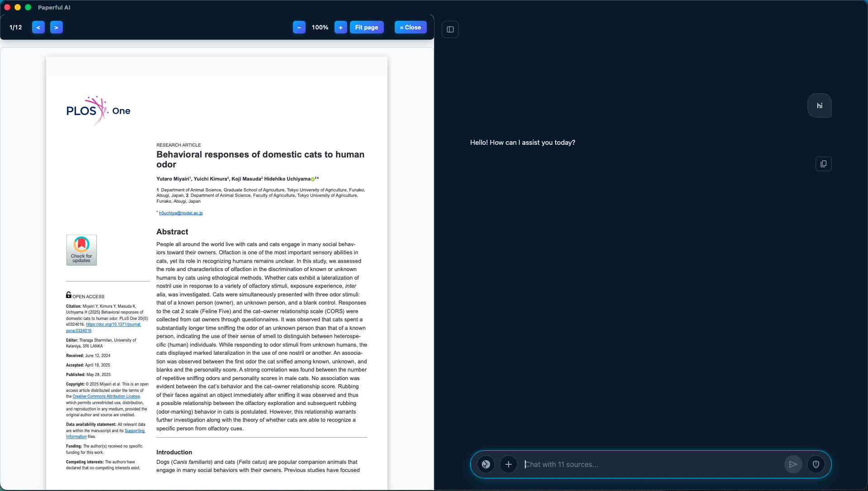Click the PLOS One logo
The image size is (868, 491).
99,111
